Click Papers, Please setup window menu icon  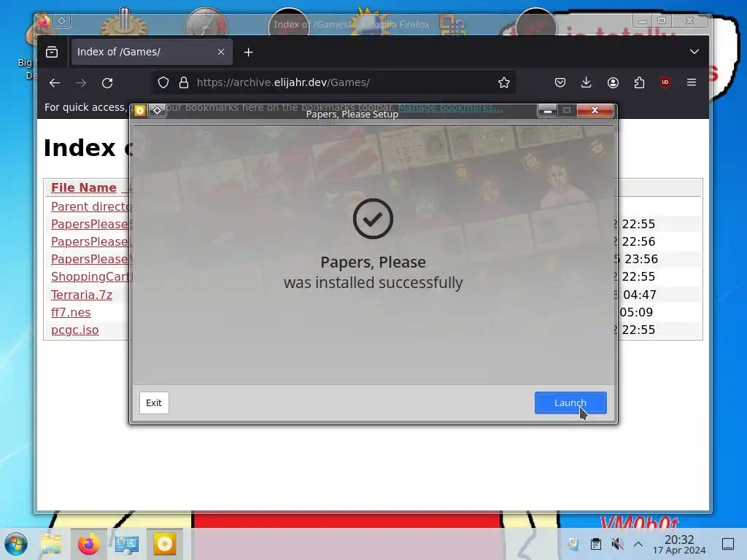pyautogui.click(x=140, y=111)
